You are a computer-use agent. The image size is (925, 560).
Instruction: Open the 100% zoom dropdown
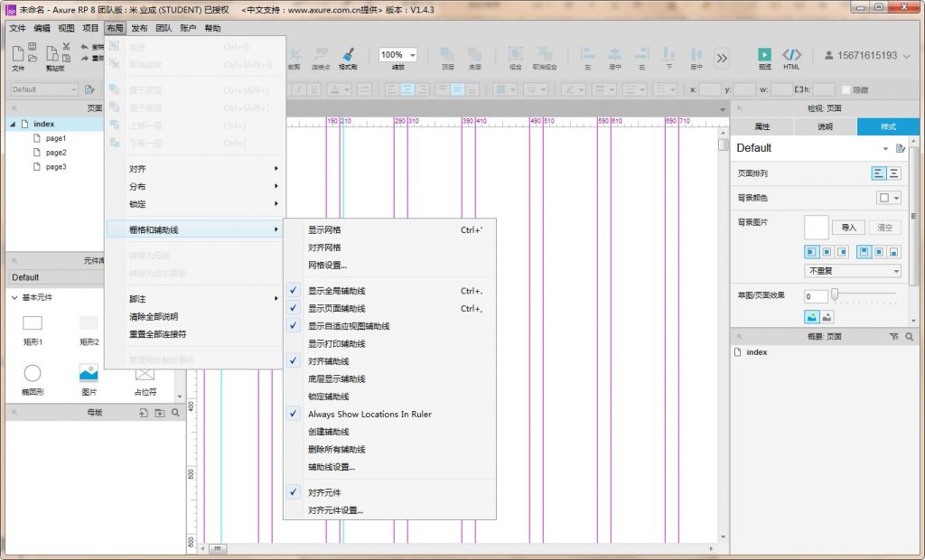pyautogui.click(x=398, y=55)
